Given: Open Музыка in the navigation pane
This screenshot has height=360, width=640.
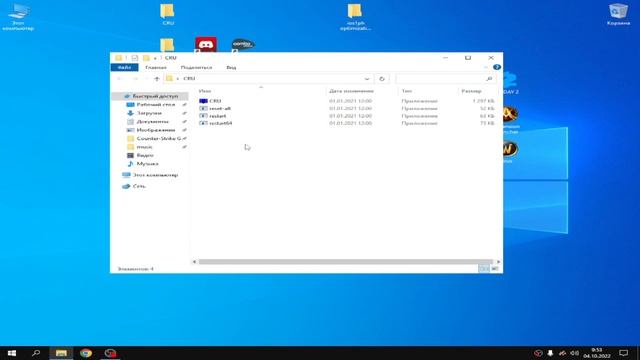Looking at the screenshot, I should pos(147,164).
